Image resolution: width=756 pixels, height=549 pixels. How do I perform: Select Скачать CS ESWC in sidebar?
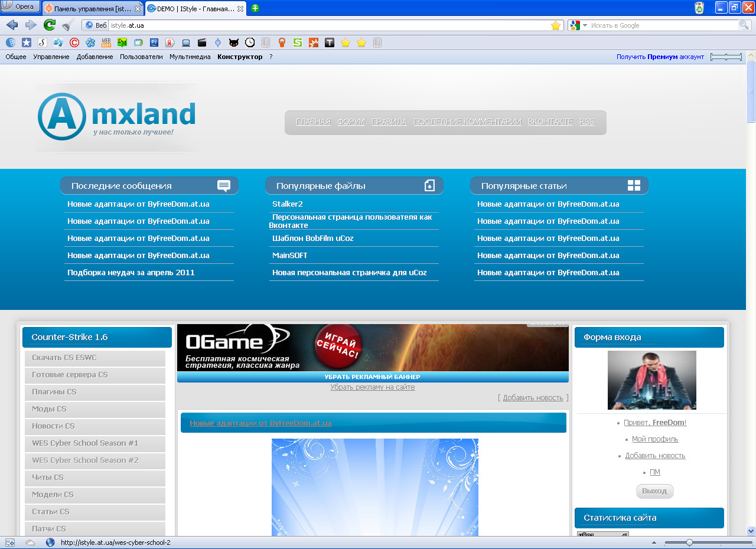95,358
